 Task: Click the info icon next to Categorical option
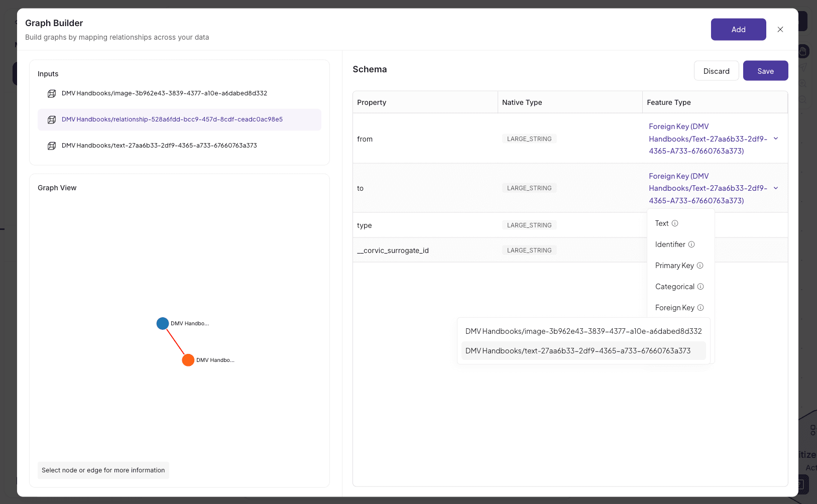point(701,287)
